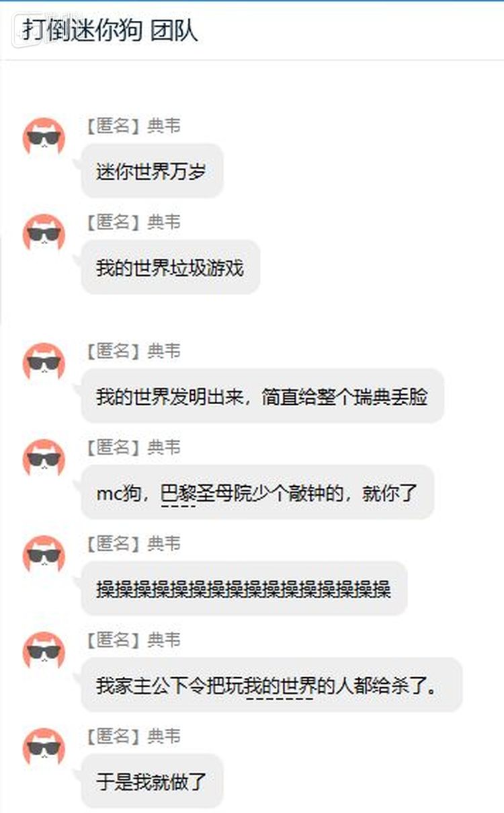Click the underlined 巴黎 text
Image resolution: width=504 pixels, height=813 pixels.
[x=177, y=494]
